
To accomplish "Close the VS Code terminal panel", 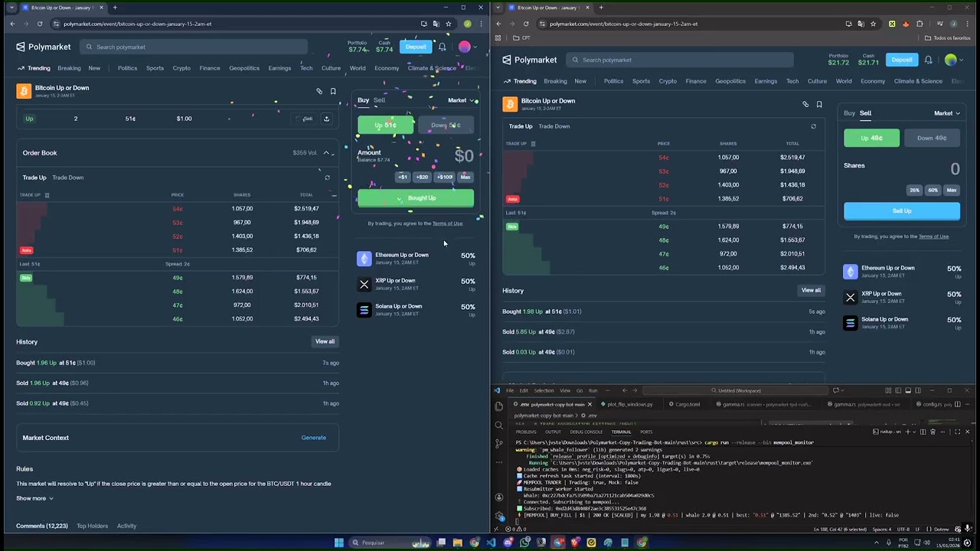I will [x=967, y=432].
